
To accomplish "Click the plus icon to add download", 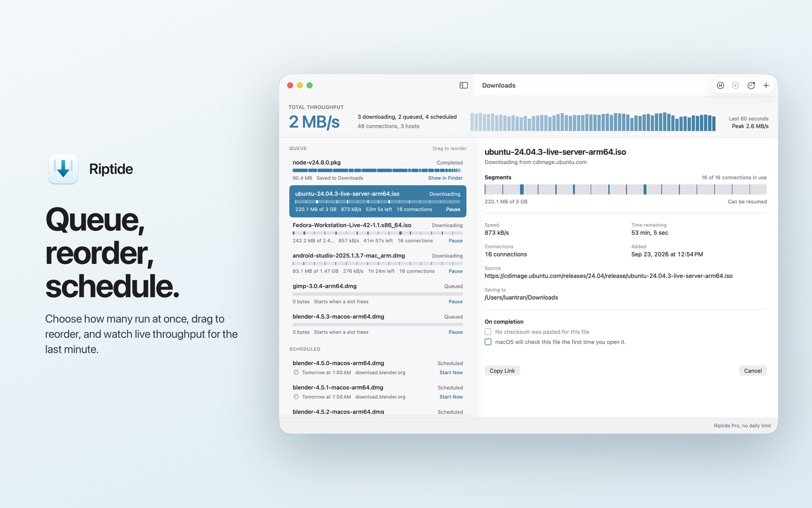I will 766,85.
